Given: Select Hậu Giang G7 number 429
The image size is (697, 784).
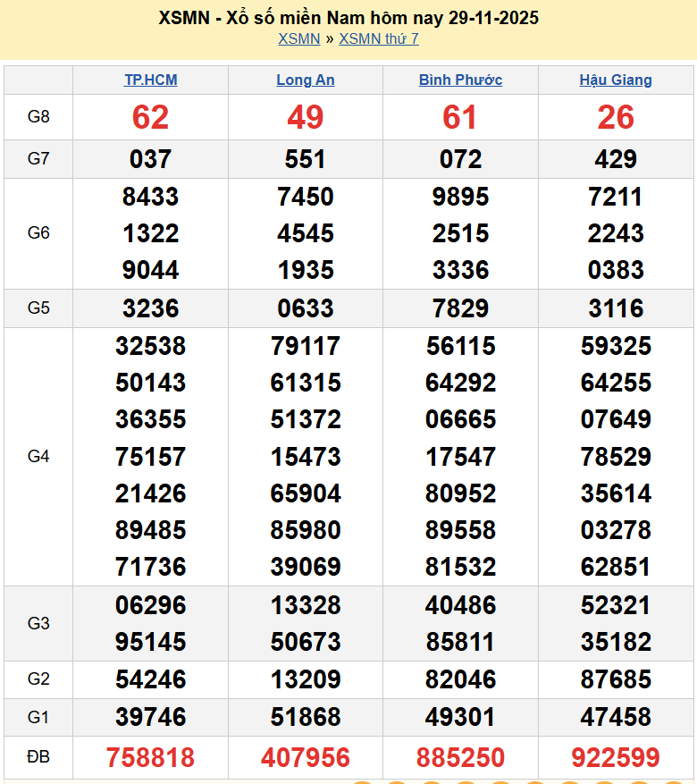Looking at the screenshot, I should click(616, 159).
